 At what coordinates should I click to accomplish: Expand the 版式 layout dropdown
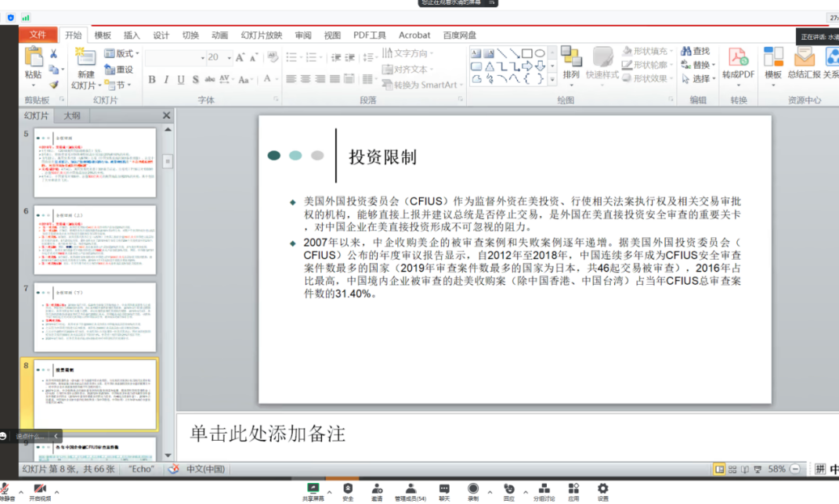[x=137, y=54]
